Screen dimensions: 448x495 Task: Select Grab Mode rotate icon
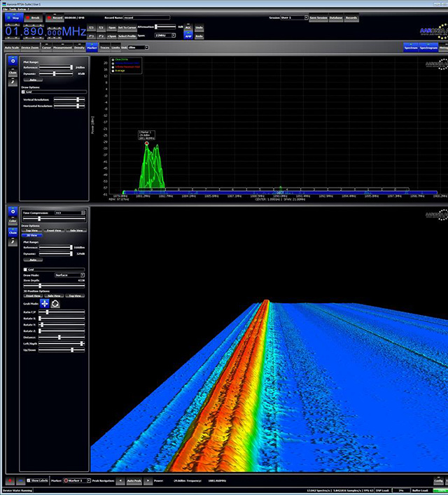click(55, 304)
